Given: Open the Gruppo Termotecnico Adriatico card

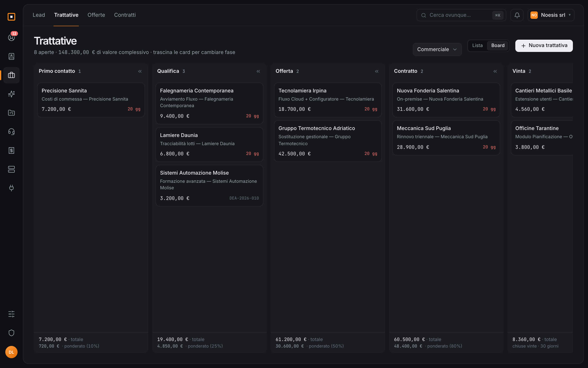Looking at the screenshot, I should coord(328,141).
